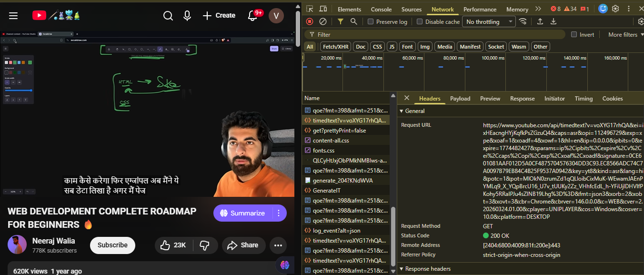644x275 pixels.
Task: Click the Summarize button
Action: point(243,213)
